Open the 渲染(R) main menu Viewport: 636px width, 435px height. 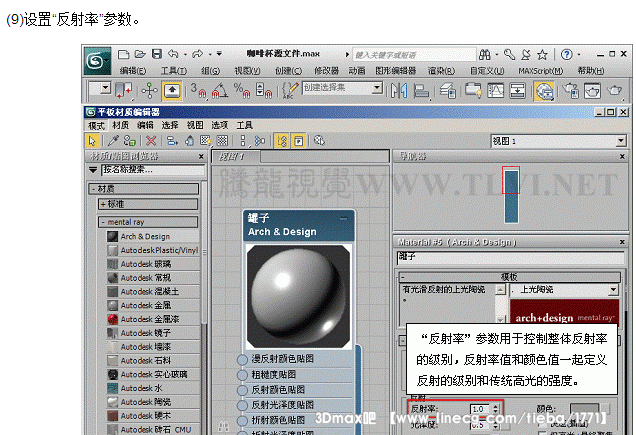[x=441, y=71]
